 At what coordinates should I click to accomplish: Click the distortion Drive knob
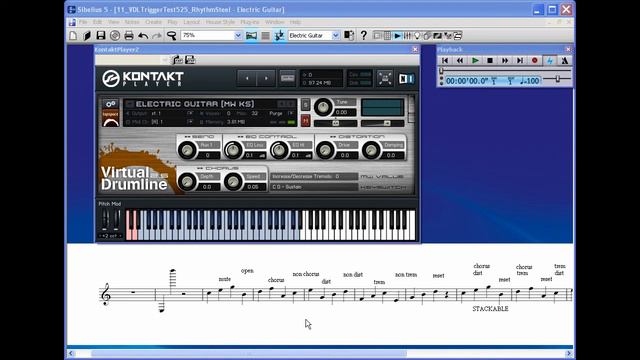[325, 150]
